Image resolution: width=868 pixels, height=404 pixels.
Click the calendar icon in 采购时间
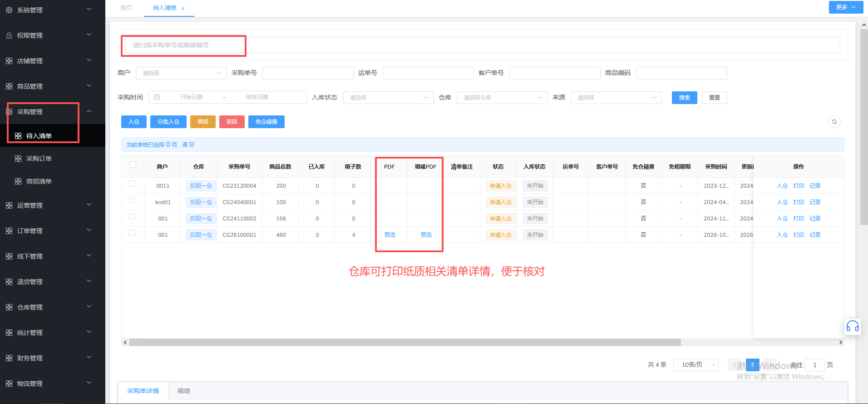pos(157,97)
